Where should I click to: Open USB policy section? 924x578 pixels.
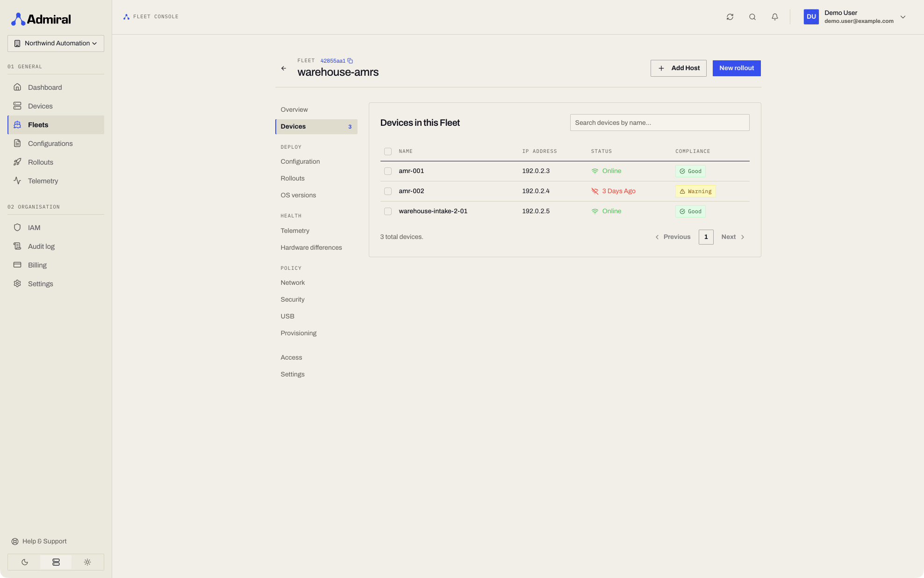pyautogui.click(x=316, y=317)
